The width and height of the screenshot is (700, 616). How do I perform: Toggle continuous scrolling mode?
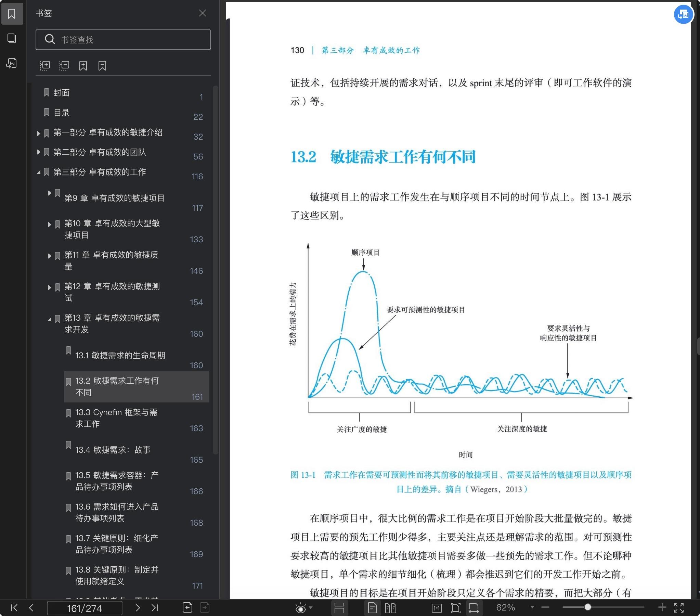339,608
